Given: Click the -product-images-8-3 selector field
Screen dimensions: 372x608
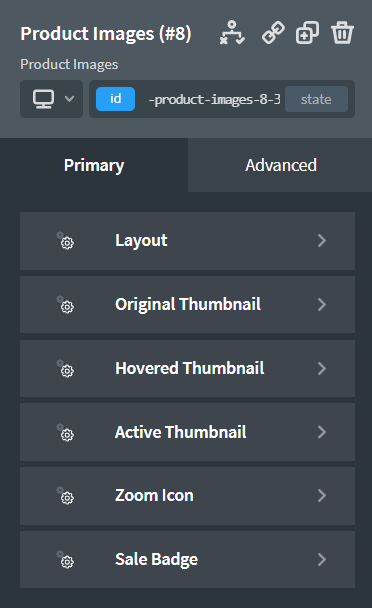Looking at the screenshot, I should pos(214,99).
